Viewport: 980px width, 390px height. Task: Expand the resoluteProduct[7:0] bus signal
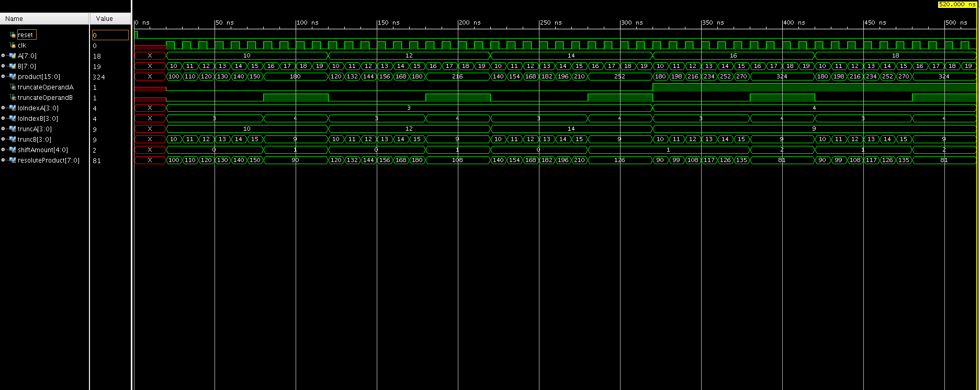pyautogui.click(x=3, y=160)
